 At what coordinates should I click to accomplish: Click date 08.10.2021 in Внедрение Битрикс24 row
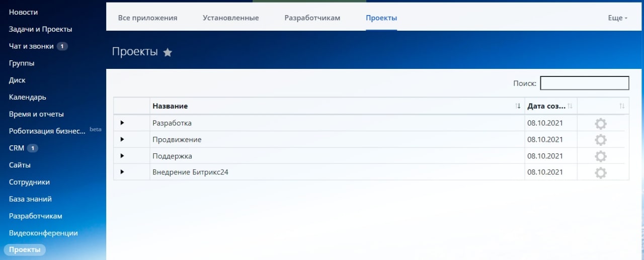click(545, 172)
